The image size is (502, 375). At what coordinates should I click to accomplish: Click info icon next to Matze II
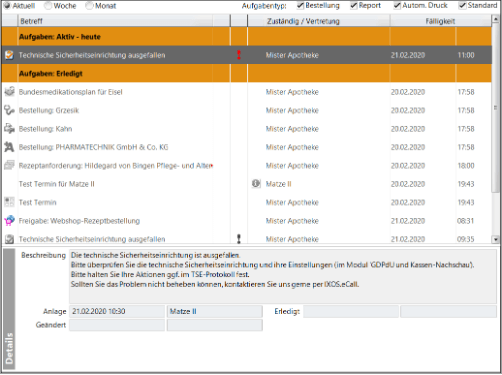[256, 184]
